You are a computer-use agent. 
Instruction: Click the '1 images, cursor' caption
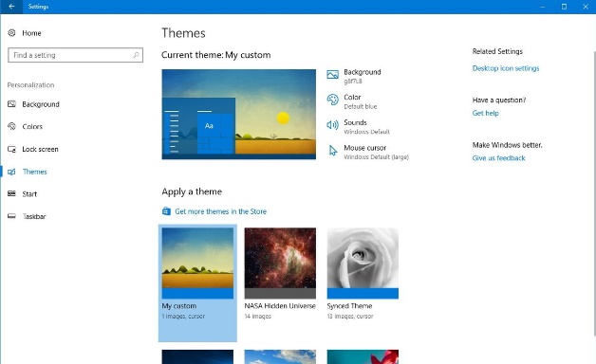pyautogui.click(x=183, y=317)
